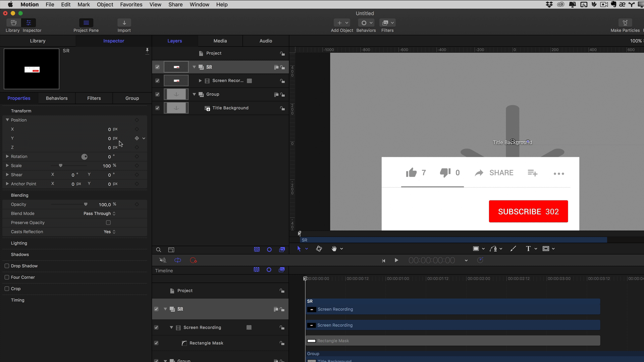
Task: Toggle Screen Recor... layer visibility checkbox
Action: pyautogui.click(x=157, y=81)
